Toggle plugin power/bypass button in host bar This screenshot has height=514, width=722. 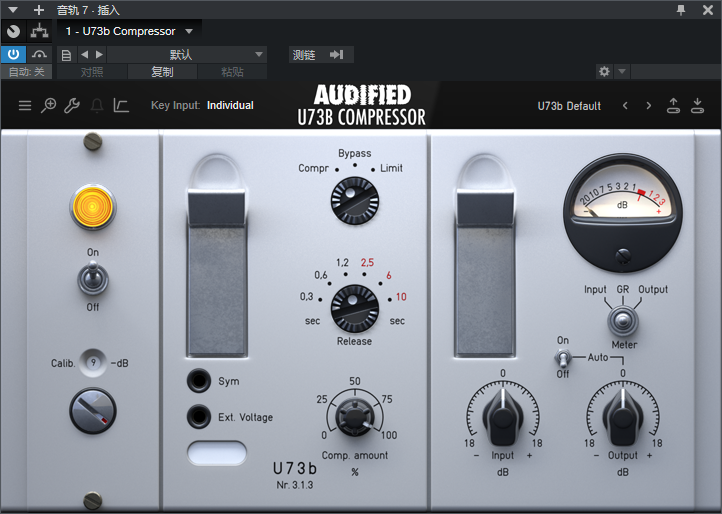pyautogui.click(x=13, y=54)
